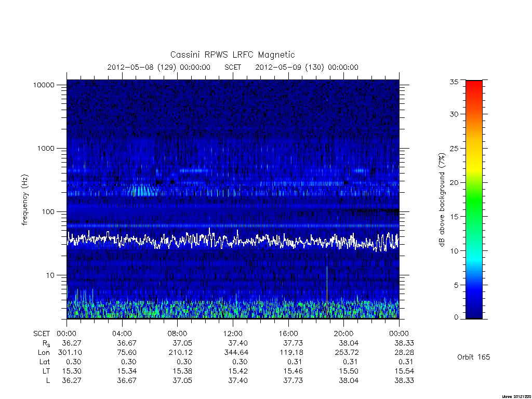
Task: Click longitude value "301.10"
Action: 70,353
